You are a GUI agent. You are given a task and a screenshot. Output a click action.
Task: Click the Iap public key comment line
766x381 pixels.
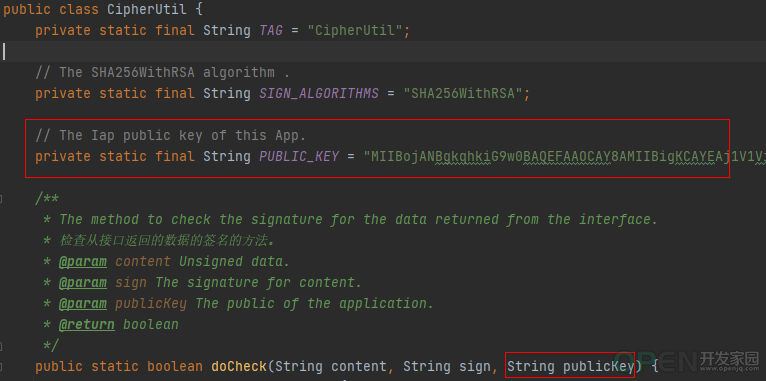coord(170,135)
